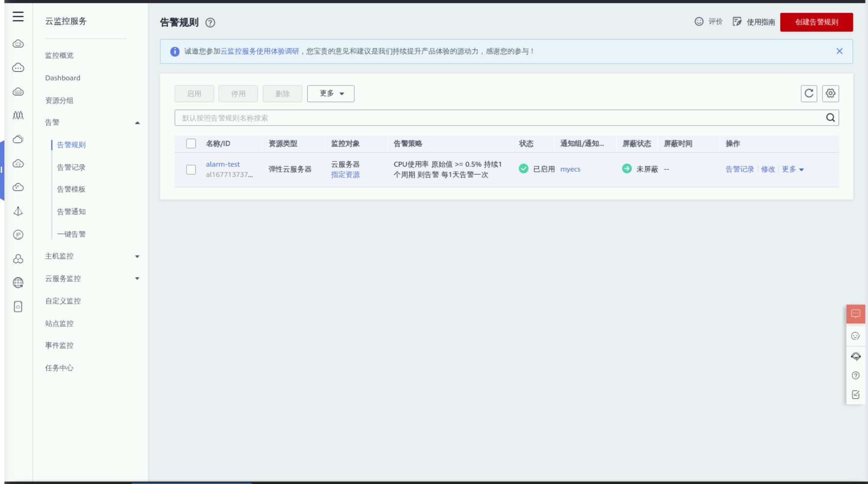This screenshot has height=484, width=868.
Task: Select 告警记录 in sidebar
Action: 71,167
